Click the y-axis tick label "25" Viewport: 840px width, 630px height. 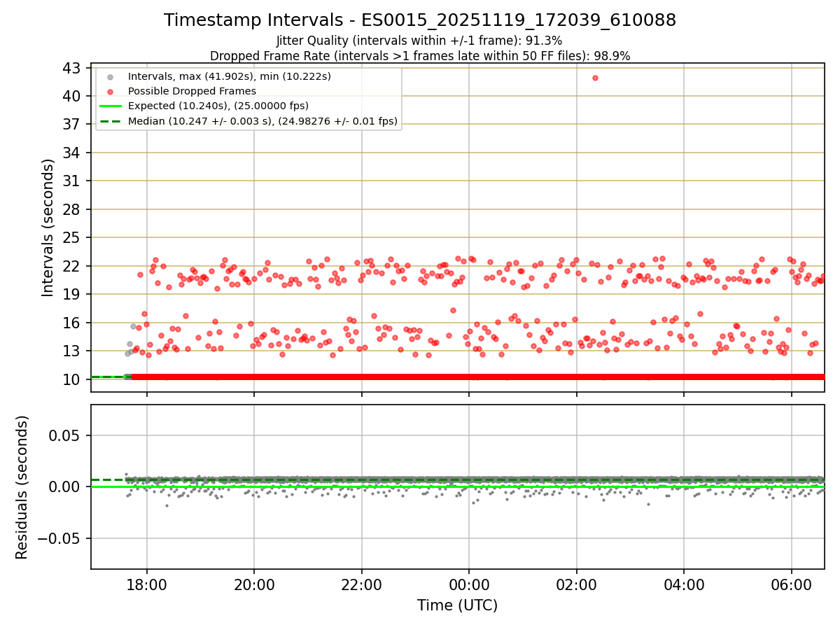tap(73, 238)
